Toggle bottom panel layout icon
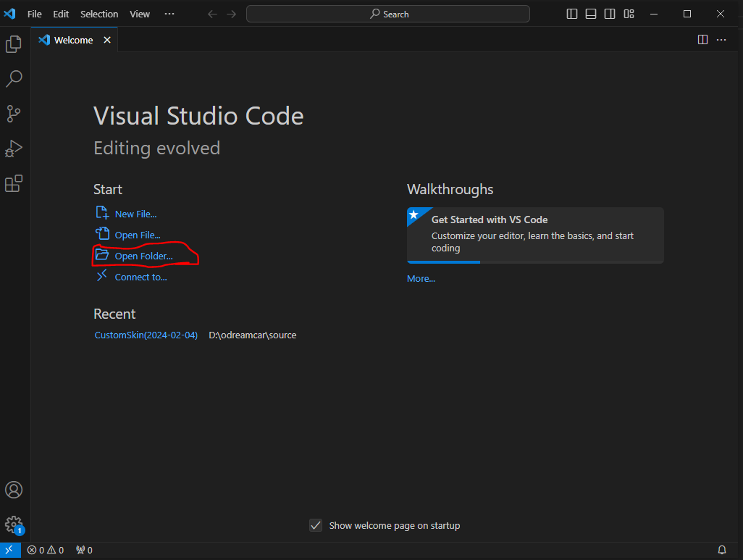The height and width of the screenshot is (560, 743). (x=591, y=14)
